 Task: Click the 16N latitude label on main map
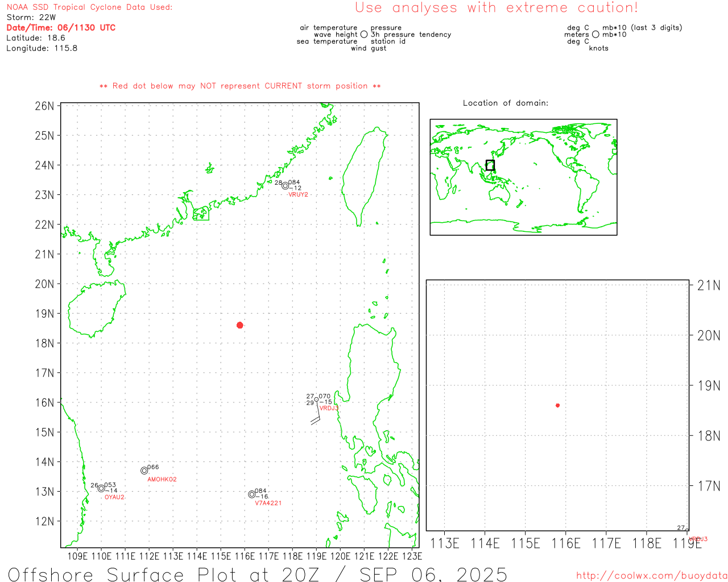44,402
